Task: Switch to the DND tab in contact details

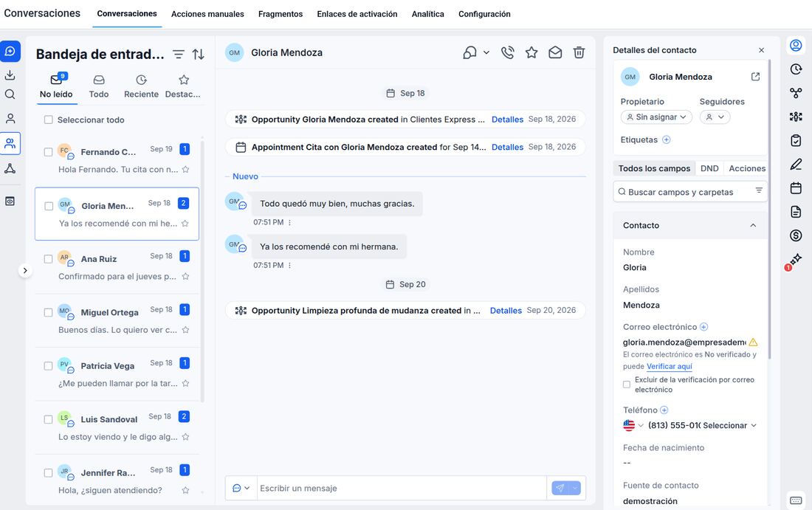Action: tap(709, 168)
